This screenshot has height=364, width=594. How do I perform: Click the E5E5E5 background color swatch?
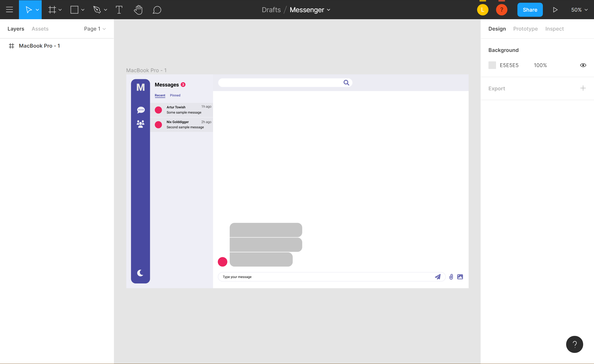pos(492,65)
